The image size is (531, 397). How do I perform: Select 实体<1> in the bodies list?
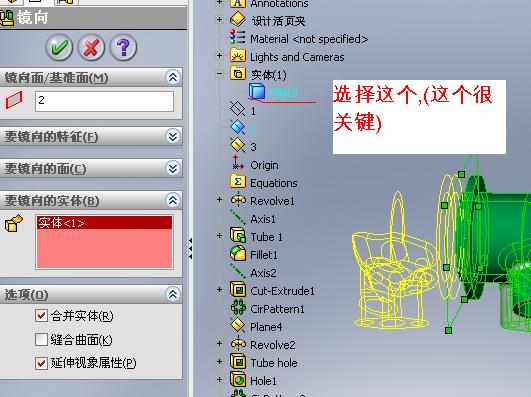pyautogui.click(x=104, y=223)
